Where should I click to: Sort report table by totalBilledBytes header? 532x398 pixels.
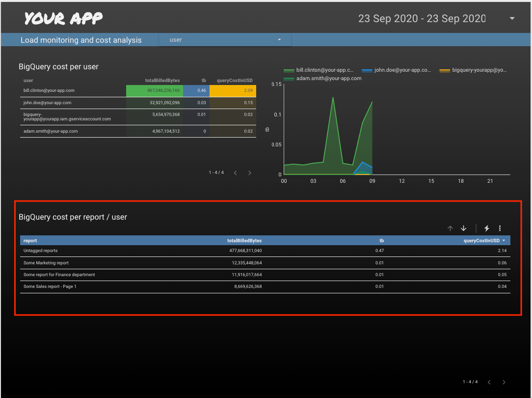click(244, 241)
